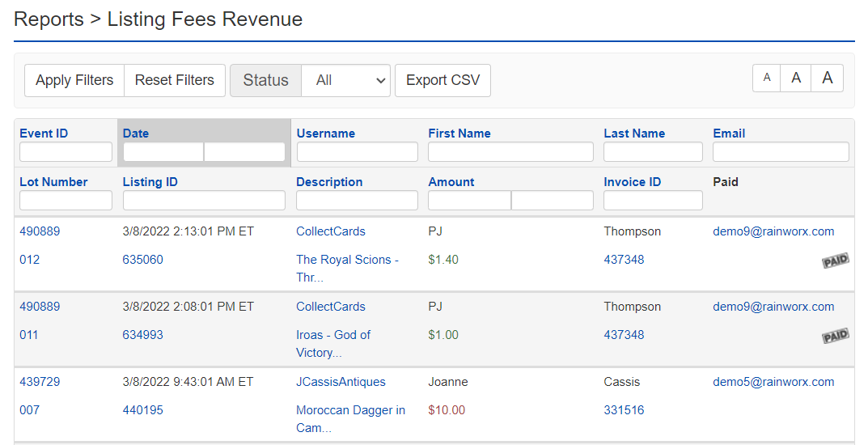The width and height of the screenshot is (868, 445).
Task: Focus the Lot Number filter field
Action: 66,201
